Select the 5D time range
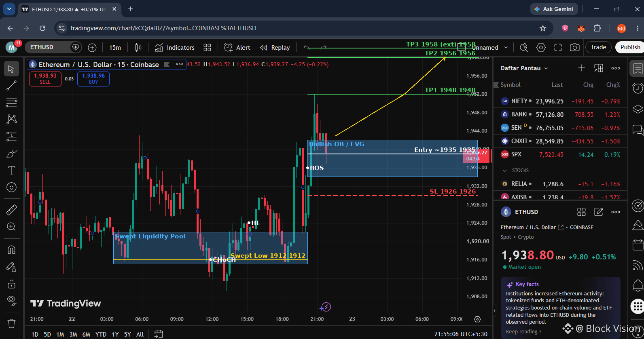Image resolution: width=644 pixels, height=339 pixels. click(47, 334)
